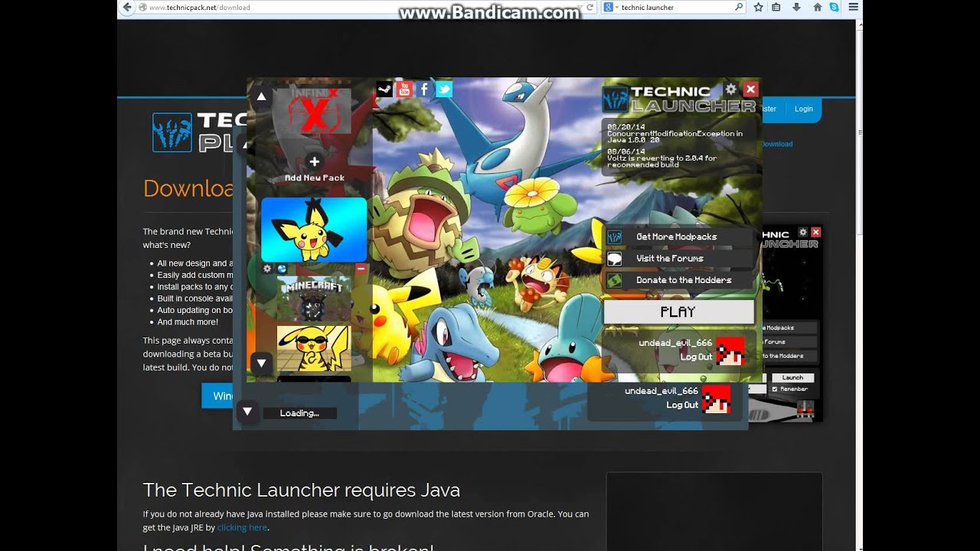Click the speech bubble icon beside Visit the Forums
980x551 pixels.
tap(615, 259)
